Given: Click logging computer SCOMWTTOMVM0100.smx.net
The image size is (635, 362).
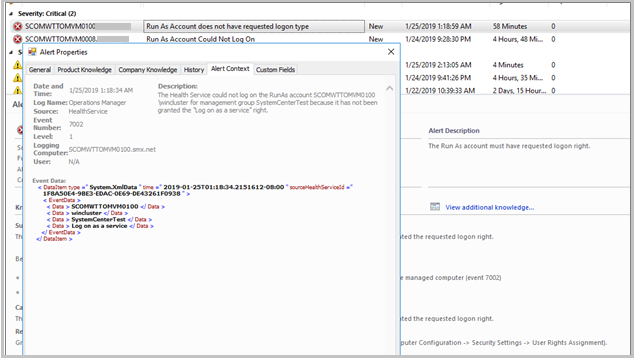Looking at the screenshot, I should pos(112,149).
